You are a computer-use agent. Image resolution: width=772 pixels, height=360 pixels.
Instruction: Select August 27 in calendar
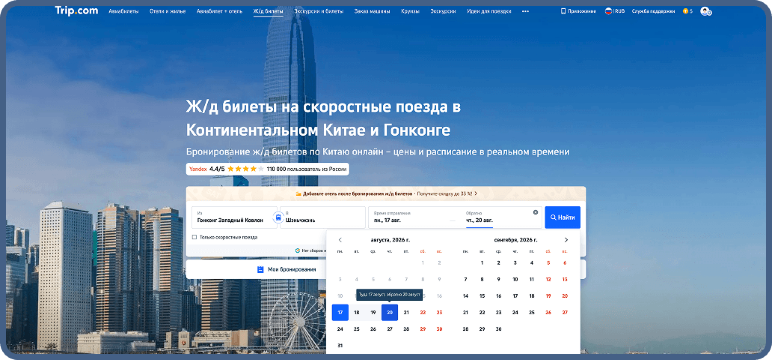[x=389, y=329]
